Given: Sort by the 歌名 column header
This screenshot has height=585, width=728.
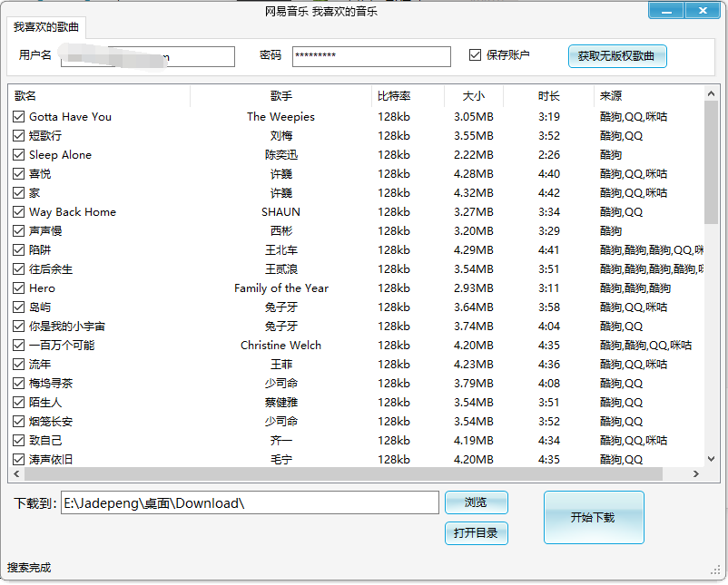Looking at the screenshot, I should point(99,96).
